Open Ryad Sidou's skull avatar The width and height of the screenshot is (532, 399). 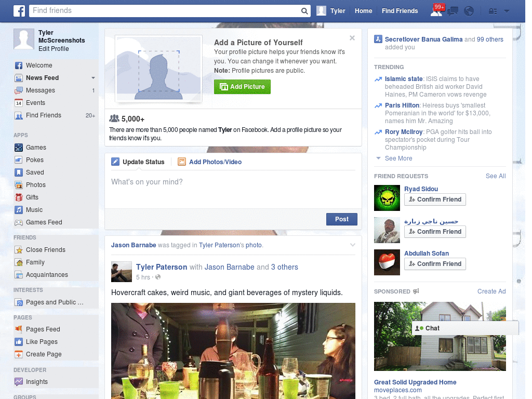(387, 198)
